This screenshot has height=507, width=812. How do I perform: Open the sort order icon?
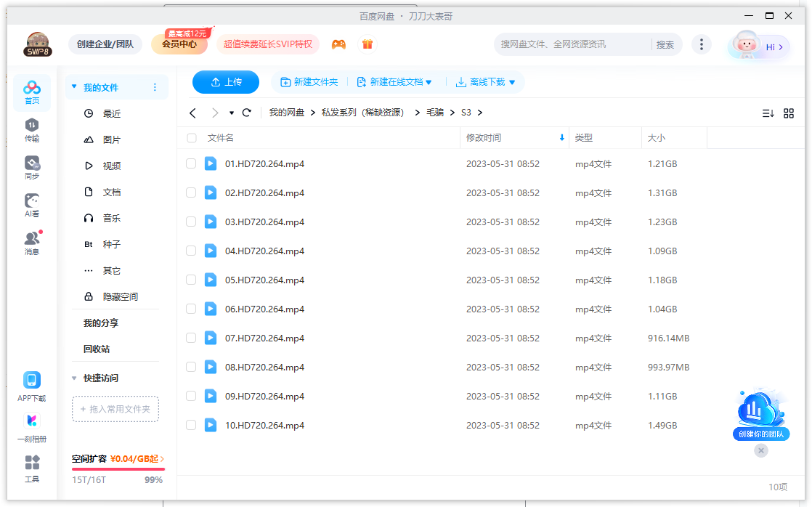click(768, 113)
